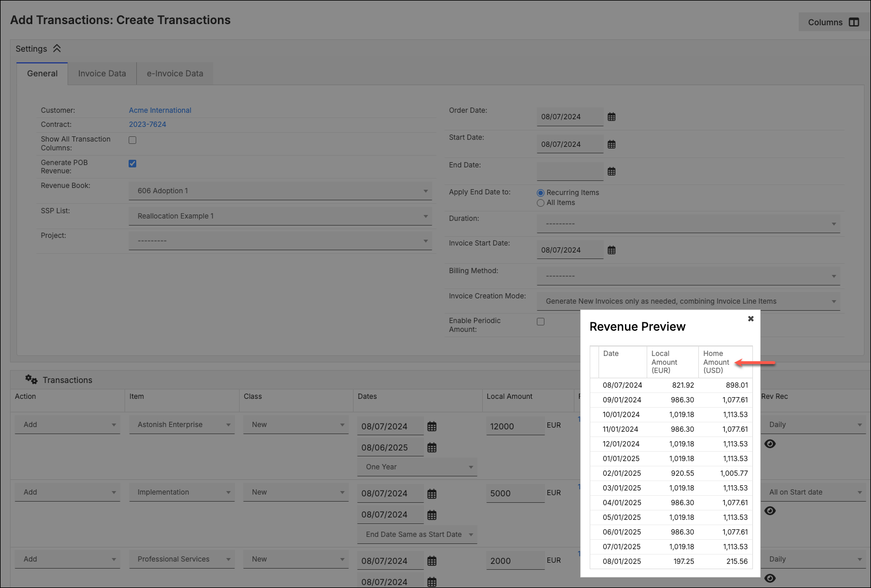Uncheck Generate POB Revenue checkbox
Screen dimensions: 871x588
[x=133, y=163]
